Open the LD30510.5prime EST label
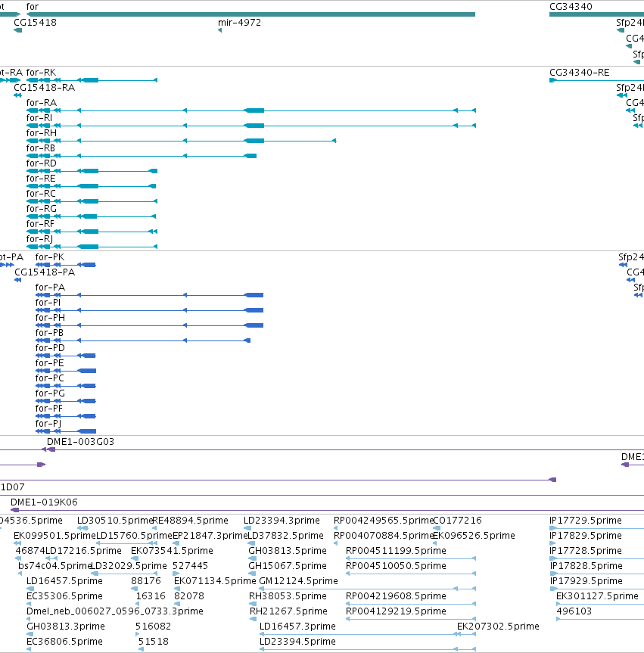644x653 pixels. (x=115, y=521)
